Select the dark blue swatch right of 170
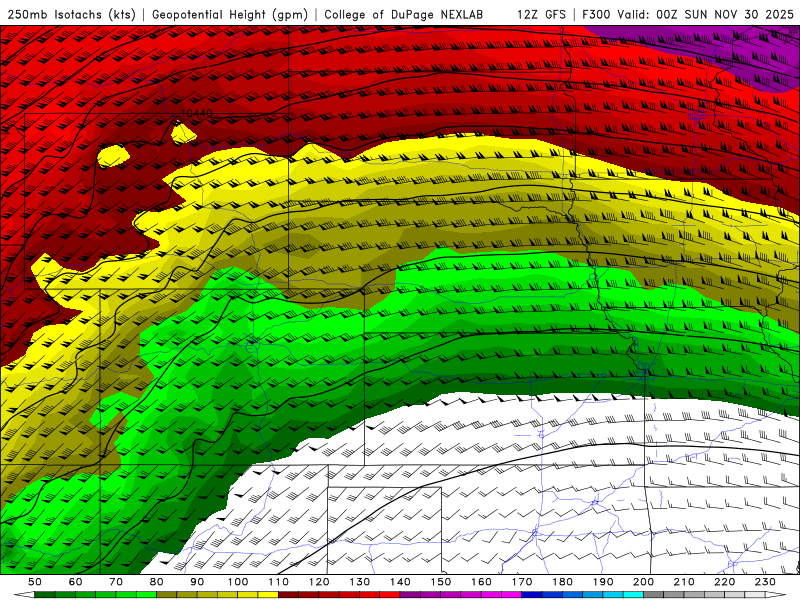This screenshot has width=800, height=600. tap(532, 595)
